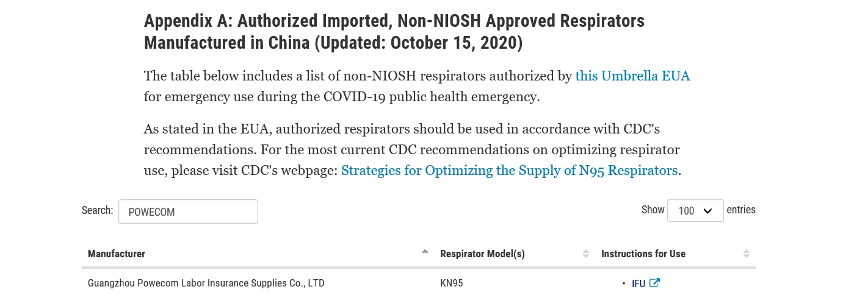Select the Guangzhou Powecom manufacturer cell
868x306 pixels.
[x=206, y=283]
